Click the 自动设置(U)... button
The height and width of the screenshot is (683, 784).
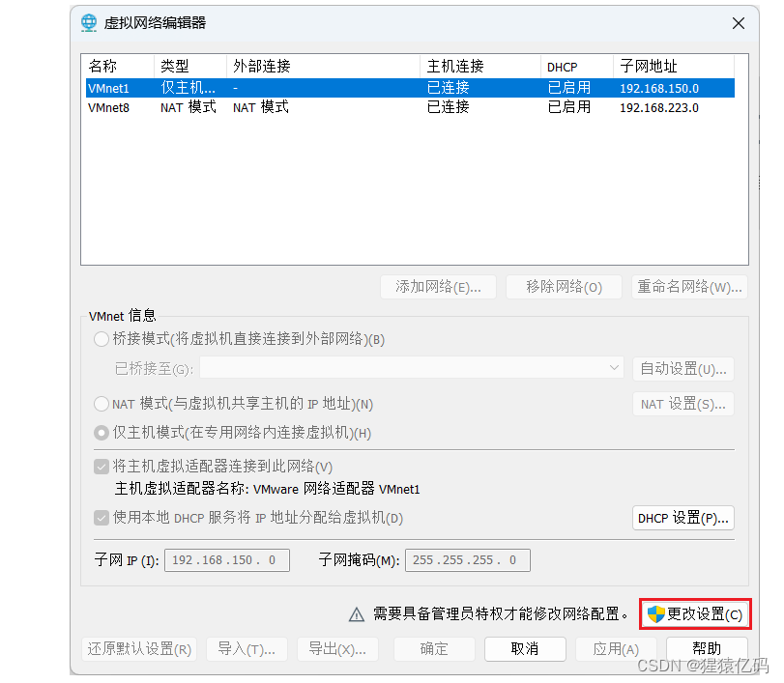(683, 369)
